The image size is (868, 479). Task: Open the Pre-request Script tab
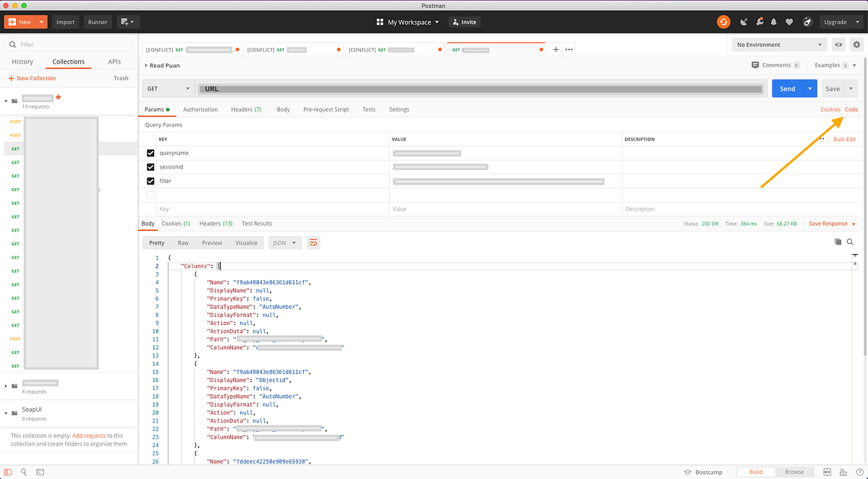(x=326, y=109)
